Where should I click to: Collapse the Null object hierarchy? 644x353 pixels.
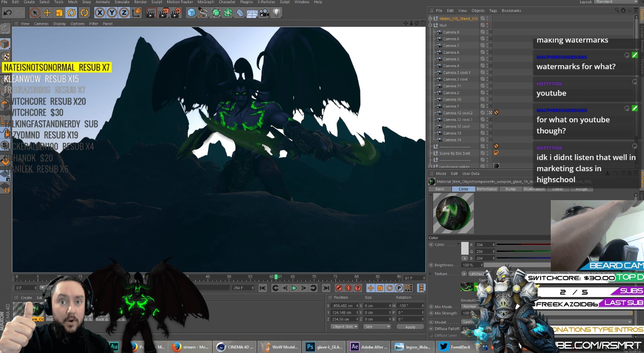[430, 25]
